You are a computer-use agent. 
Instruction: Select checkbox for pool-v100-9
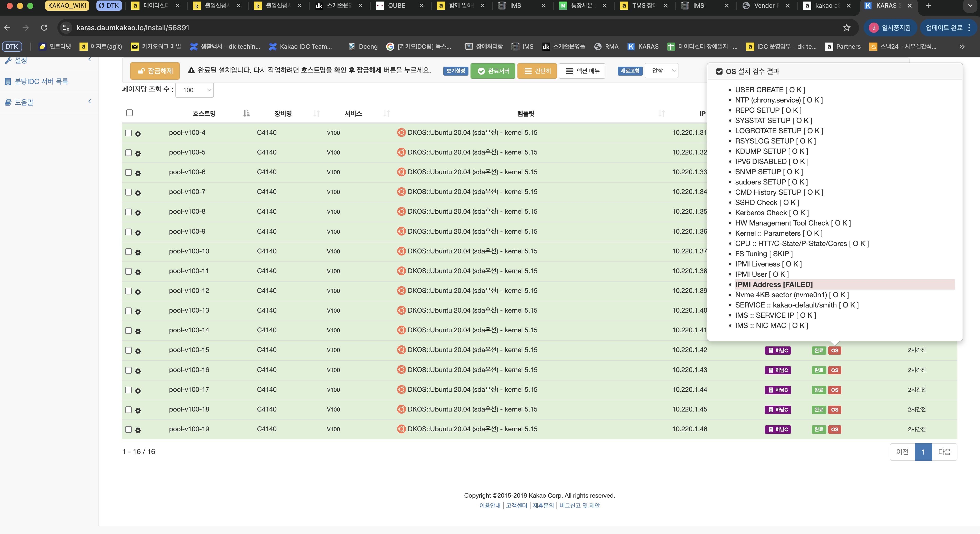[128, 231]
